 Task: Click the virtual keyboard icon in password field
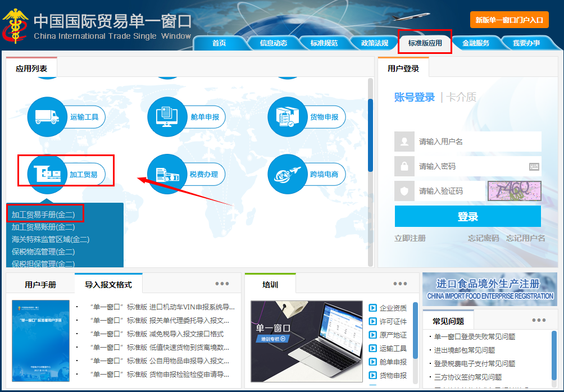[534, 166]
